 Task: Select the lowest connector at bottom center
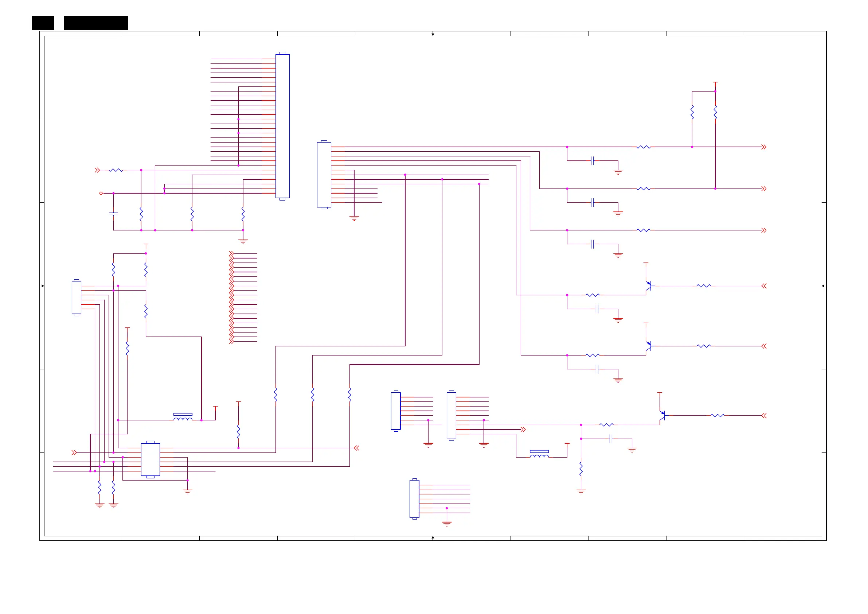point(414,499)
